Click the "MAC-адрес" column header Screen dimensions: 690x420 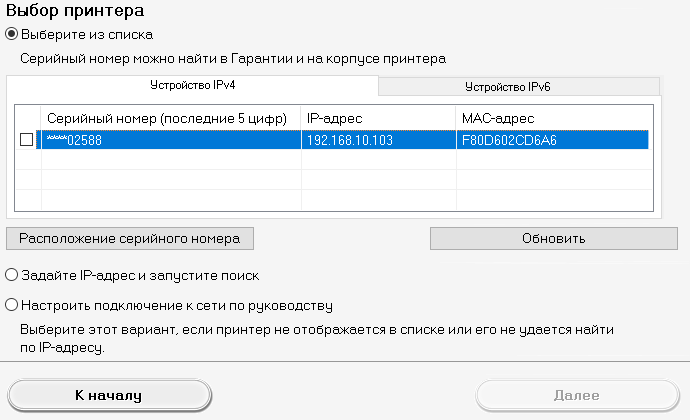[550, 119]
